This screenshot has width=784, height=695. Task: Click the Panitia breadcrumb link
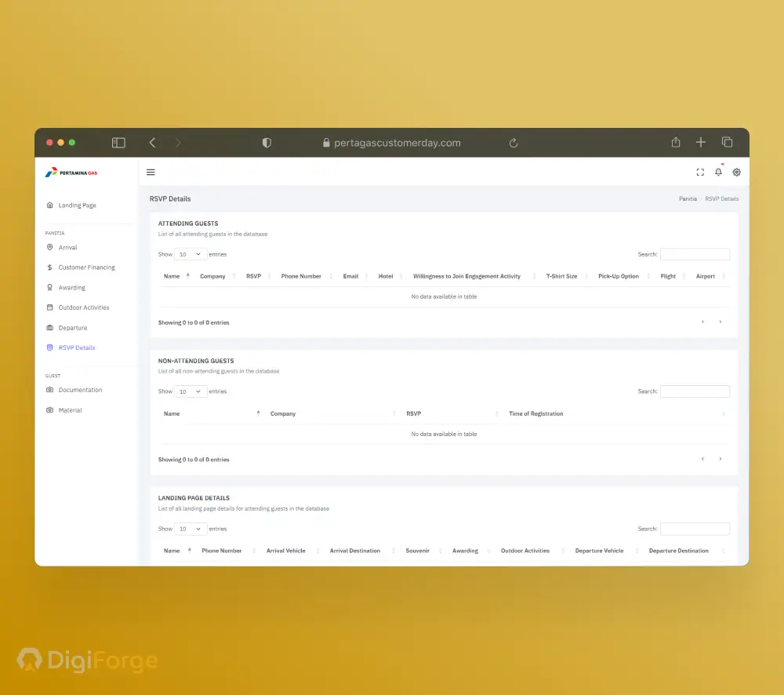pyautogui.click(x=688, y=199)
